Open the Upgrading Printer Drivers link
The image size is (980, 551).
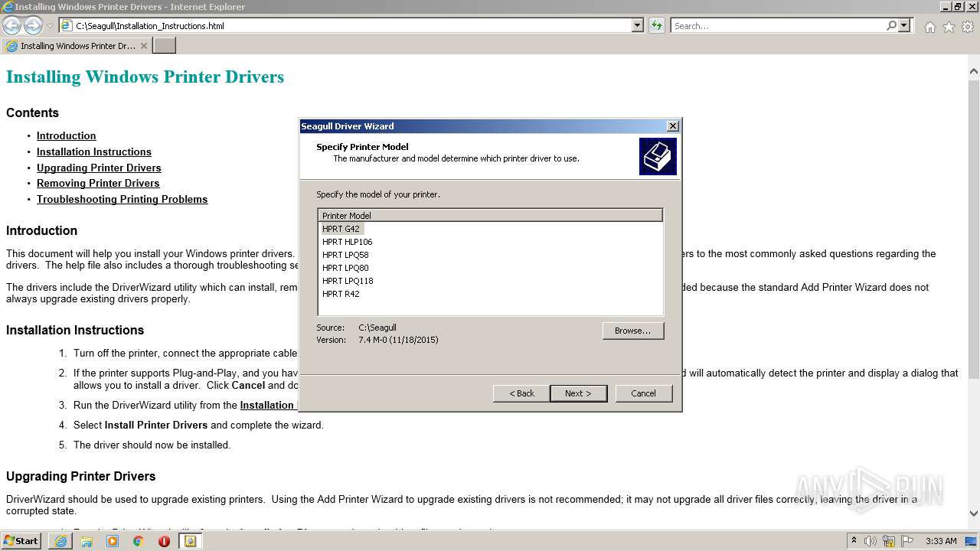99,168
